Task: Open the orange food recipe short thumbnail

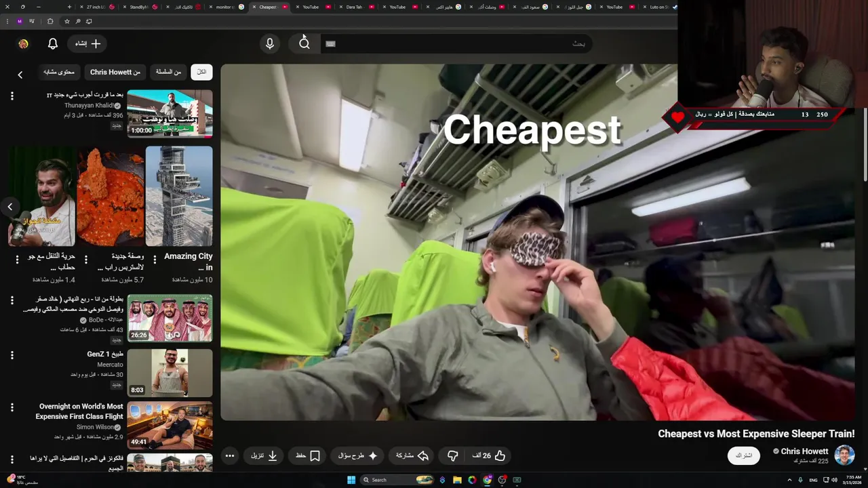Action: coord(110,197)
